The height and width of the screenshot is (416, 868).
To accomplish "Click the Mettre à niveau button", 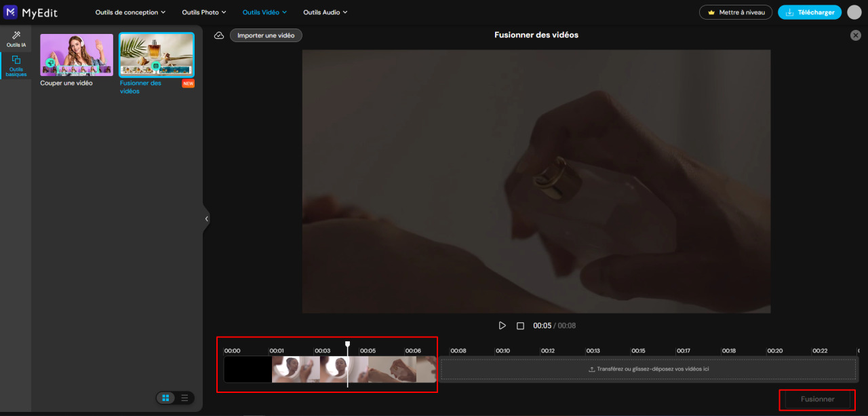I will coord(736,12).
